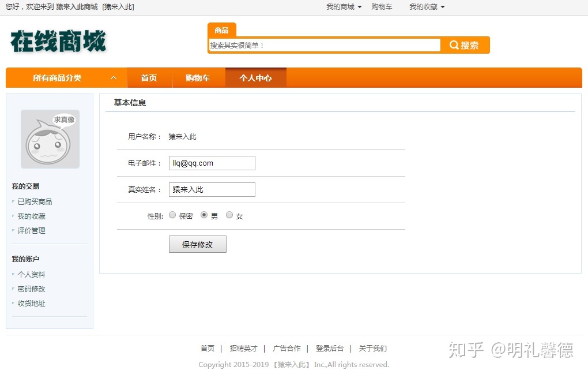
Task: Click the avatar image 求真像
Action: [x=50, y=139]
